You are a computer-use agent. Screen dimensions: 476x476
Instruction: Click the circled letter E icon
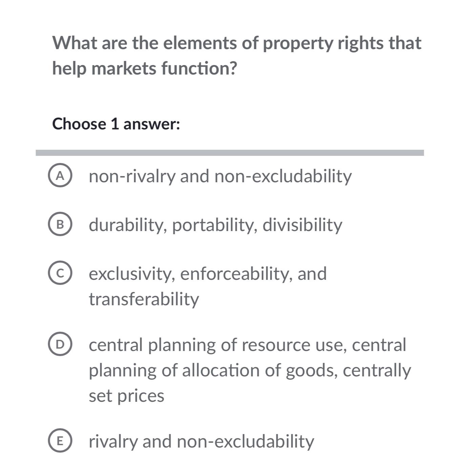coord(61,441)
